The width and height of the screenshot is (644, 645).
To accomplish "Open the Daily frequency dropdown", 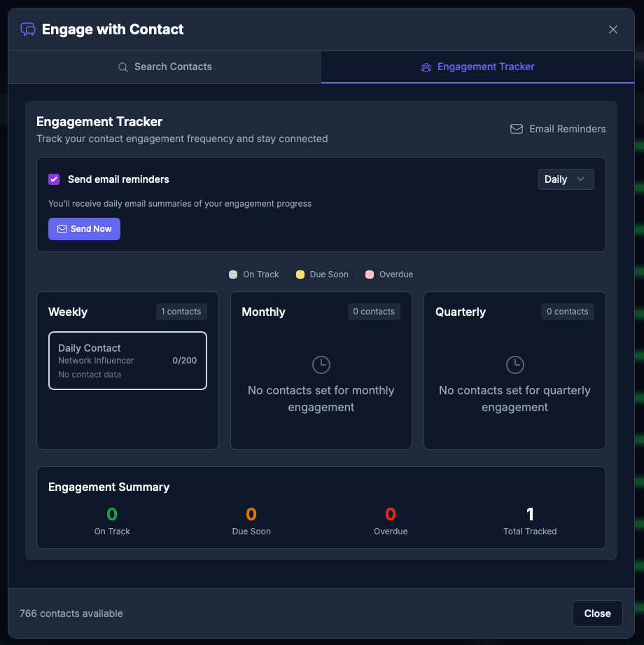I will tap(566, 179).
